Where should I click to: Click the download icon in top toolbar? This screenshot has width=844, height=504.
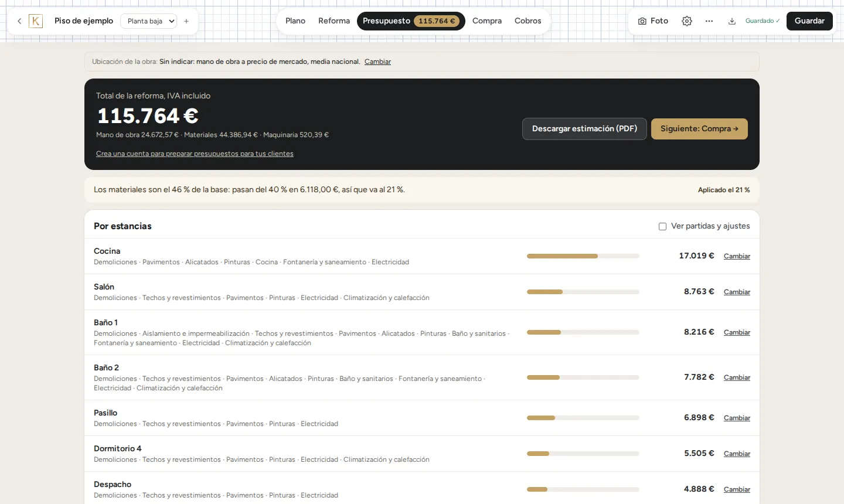[x=732, y=21]
